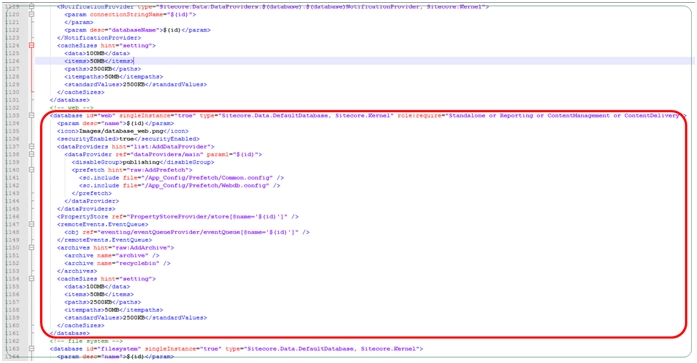Screen dimensions: 697x363
Task: Collapse the web database fold marker on line 1133
Action: point(32,115)
